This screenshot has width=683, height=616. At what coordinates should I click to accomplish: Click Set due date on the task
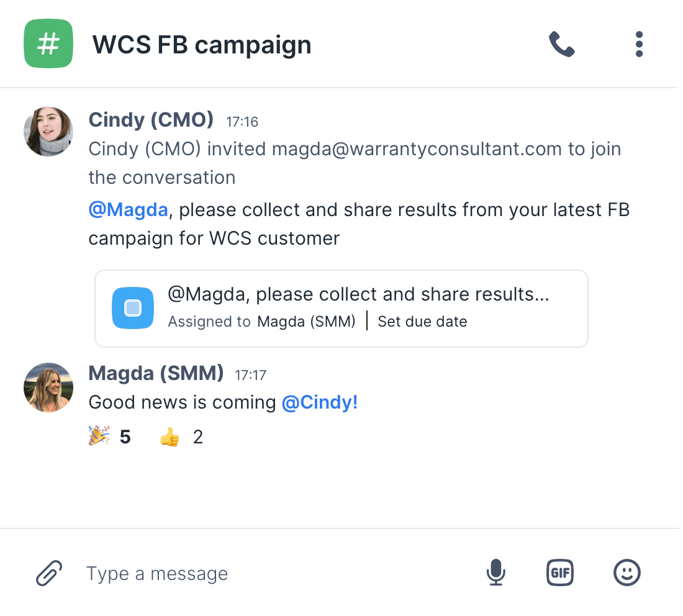(x=422, y=322)
